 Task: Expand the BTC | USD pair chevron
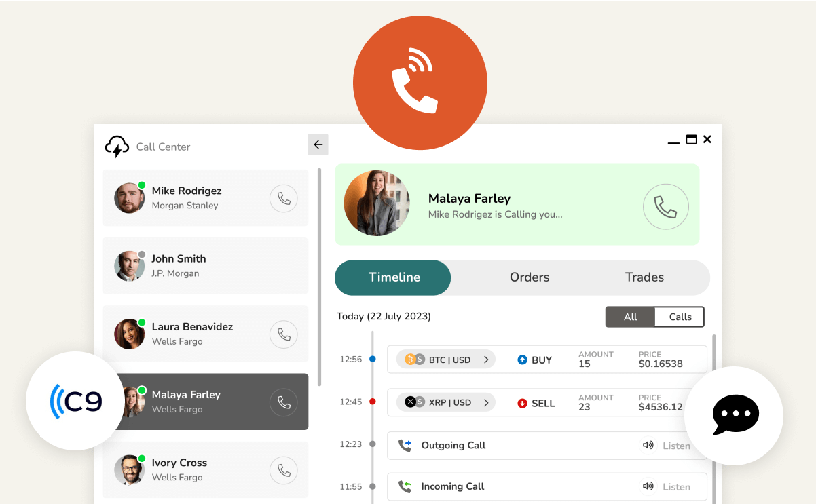(x=486, y=360)
